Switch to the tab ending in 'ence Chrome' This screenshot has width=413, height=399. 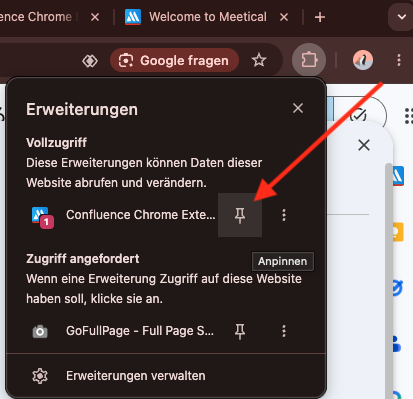[36, 17]
